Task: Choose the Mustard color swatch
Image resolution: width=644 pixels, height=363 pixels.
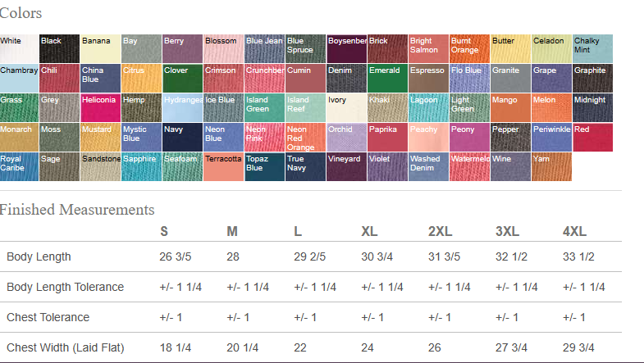Action: tap(101, 137)
